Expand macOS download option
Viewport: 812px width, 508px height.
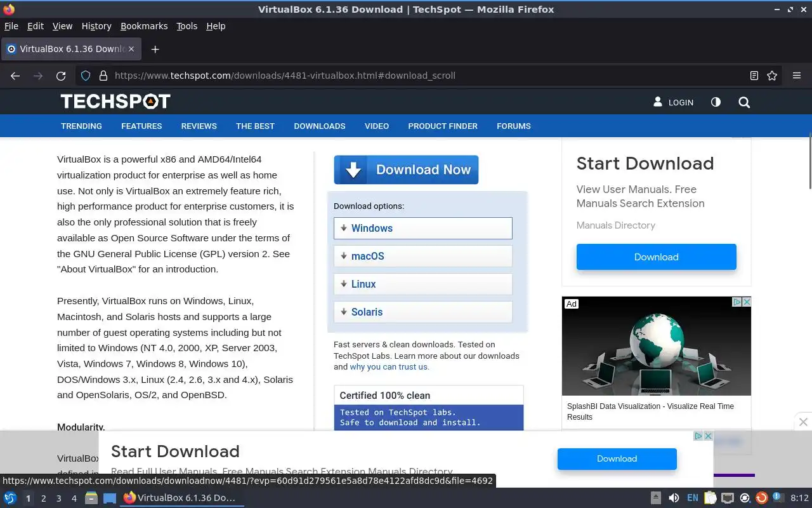point(423,257)
